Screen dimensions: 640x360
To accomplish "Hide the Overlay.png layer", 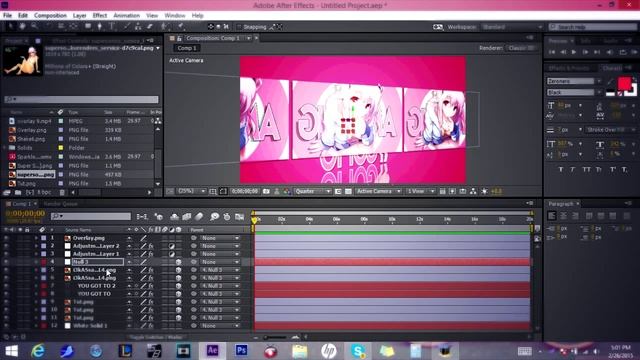I will [x=6, y=238].
